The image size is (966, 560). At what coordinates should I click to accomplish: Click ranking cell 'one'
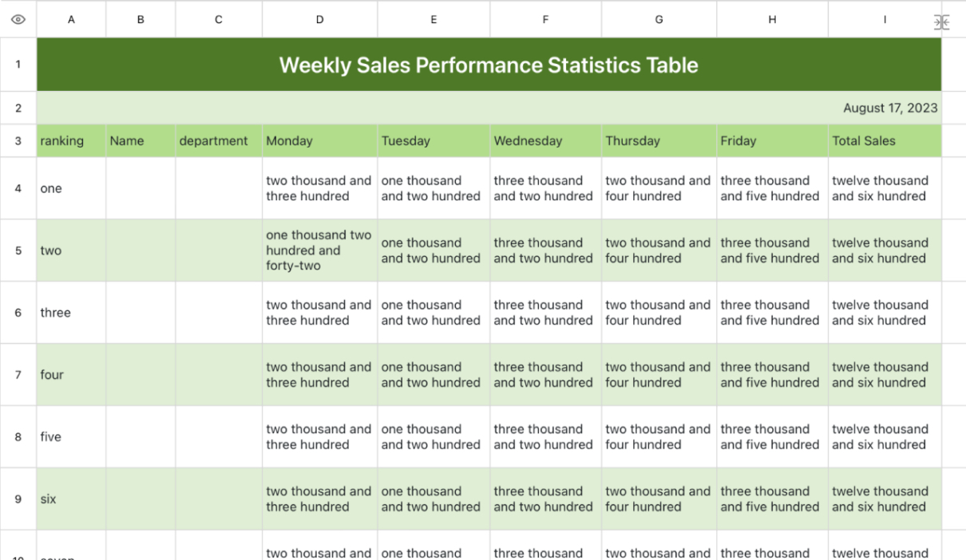tap(71, 188)
